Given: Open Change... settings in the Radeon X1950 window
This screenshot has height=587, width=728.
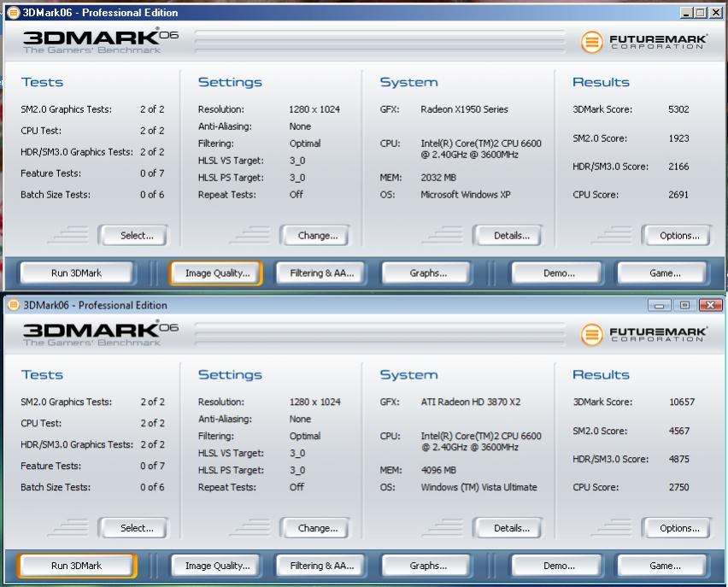Looking at the screenshot, I should pos(314,236).
